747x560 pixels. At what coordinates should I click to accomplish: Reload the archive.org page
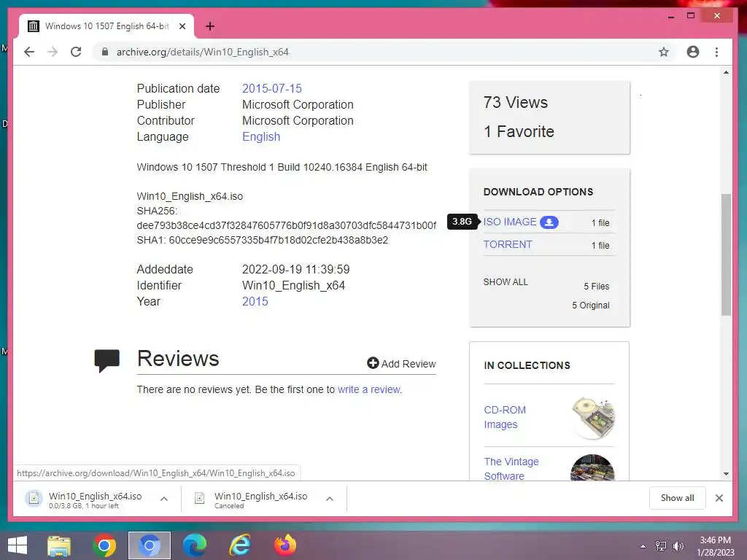pyautogui.click(x=76, y=52)
